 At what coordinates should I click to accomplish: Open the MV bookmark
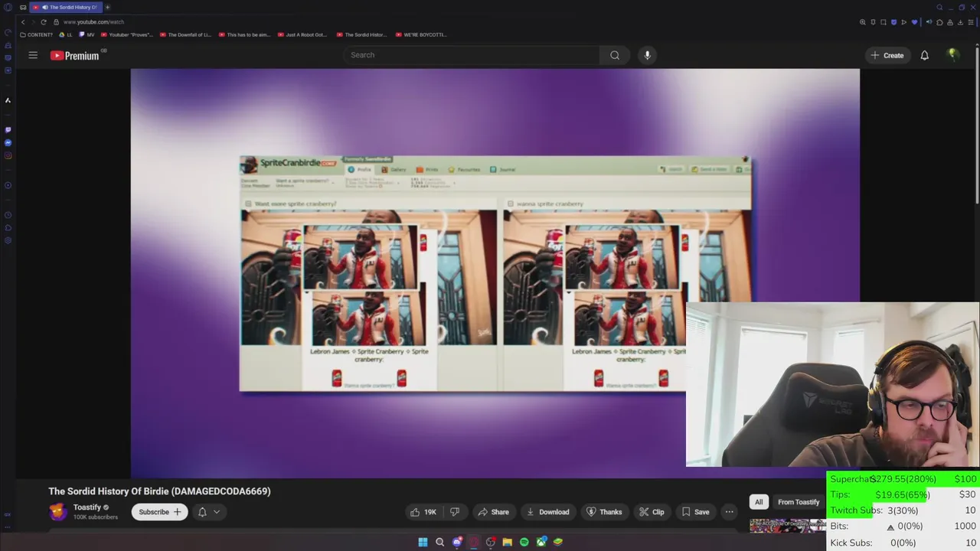87,34
